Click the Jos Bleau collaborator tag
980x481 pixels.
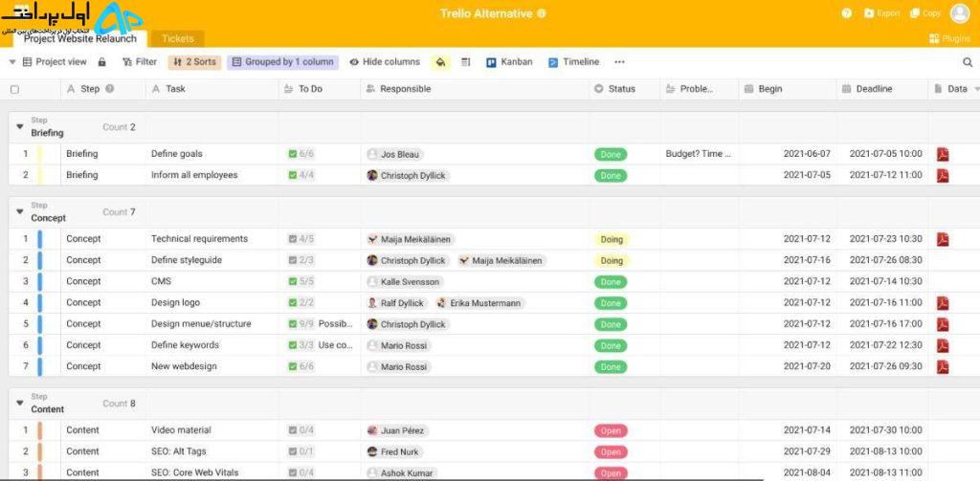click(394, 154)
